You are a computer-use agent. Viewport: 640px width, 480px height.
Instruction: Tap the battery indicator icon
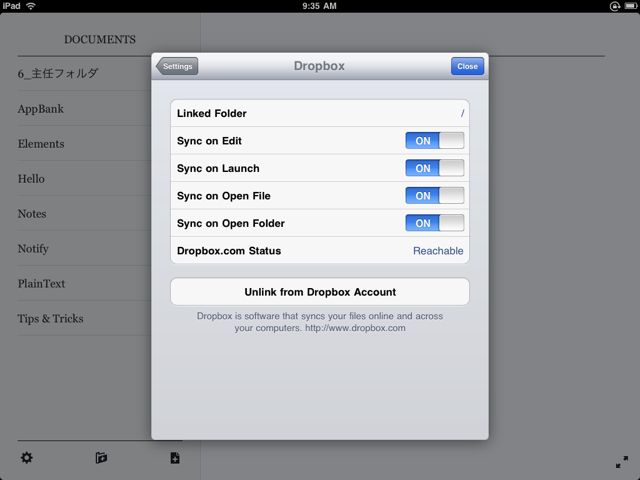pyautogui.click(x=630, y=6)
